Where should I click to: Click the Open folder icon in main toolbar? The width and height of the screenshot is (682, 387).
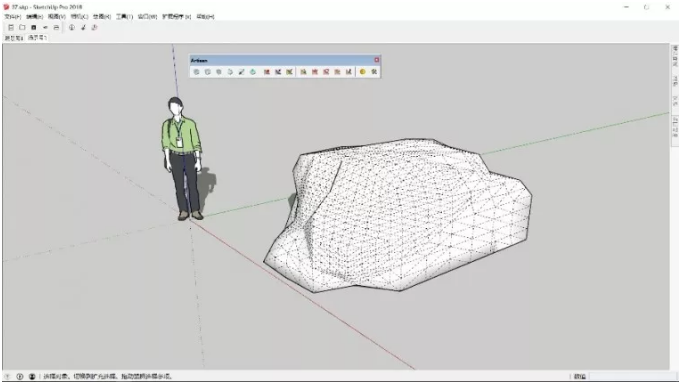click(22, 27)
